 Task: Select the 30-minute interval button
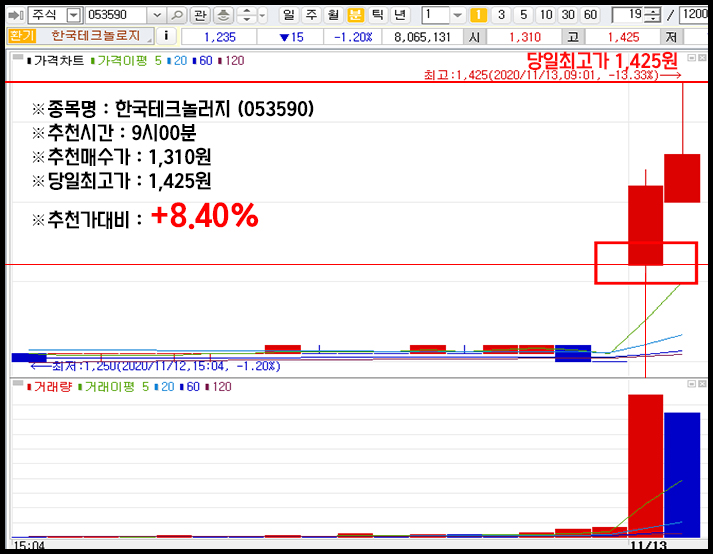(x=568, y=15)
